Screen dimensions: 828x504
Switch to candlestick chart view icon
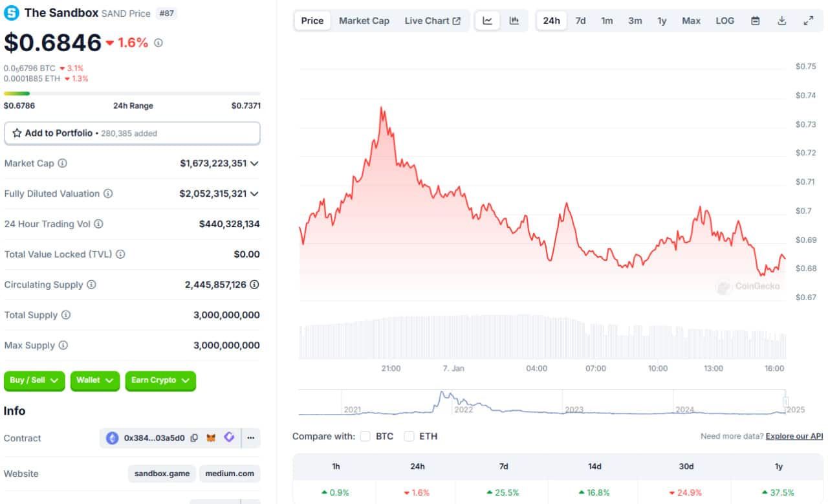514,21
